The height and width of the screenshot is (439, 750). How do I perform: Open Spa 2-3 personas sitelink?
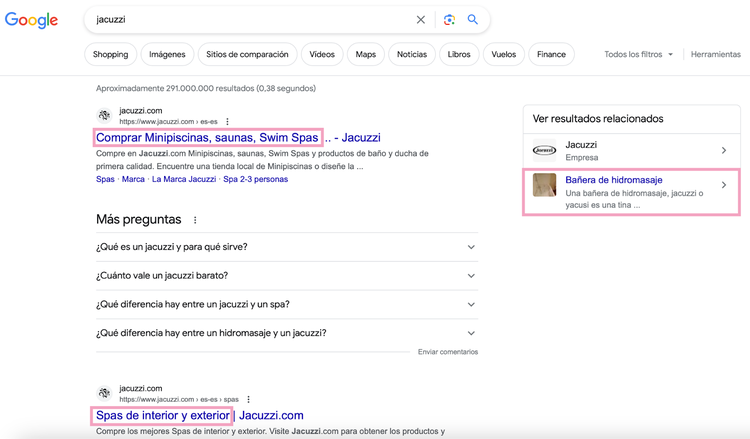[x=255, y=179]
